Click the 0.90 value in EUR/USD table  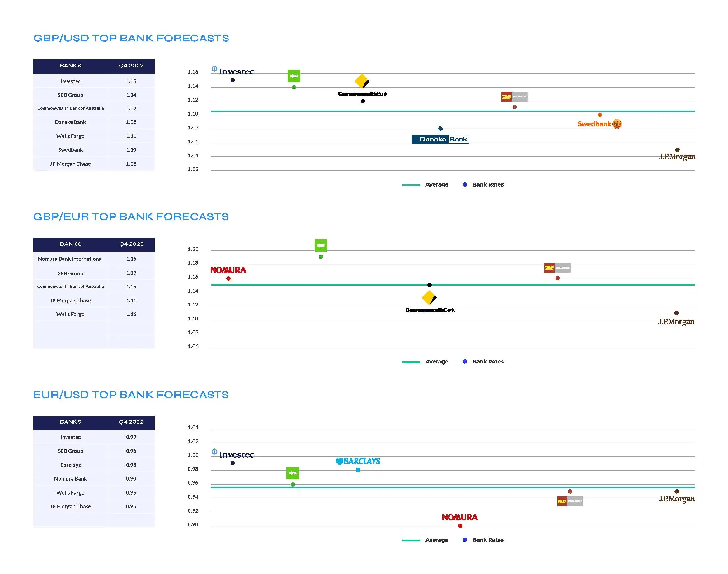(131, 479)
